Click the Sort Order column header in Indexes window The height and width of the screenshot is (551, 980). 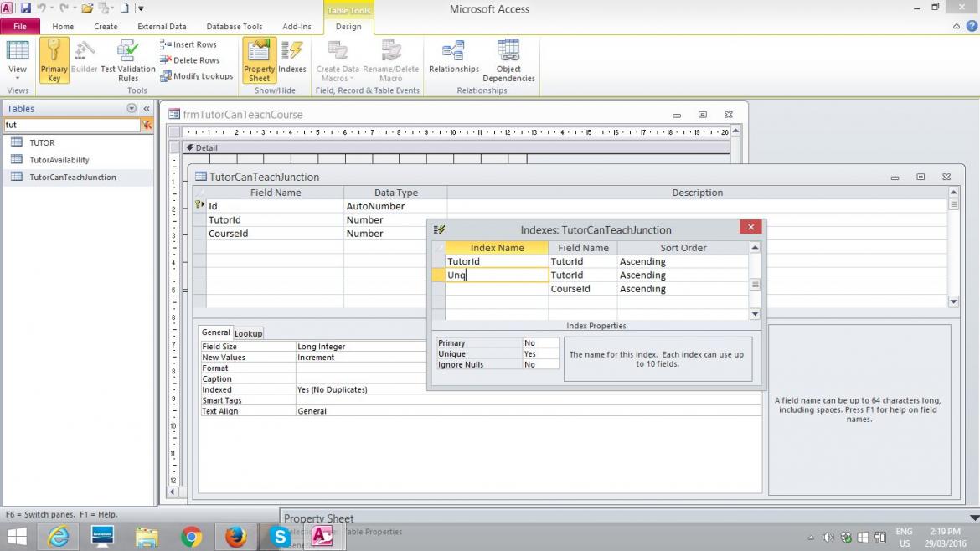pyautogui.click(x=683, y=248)
